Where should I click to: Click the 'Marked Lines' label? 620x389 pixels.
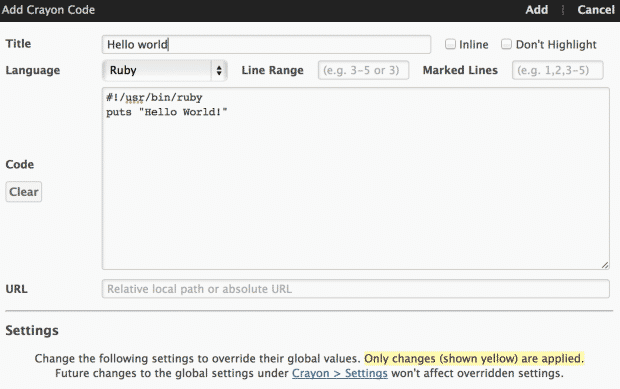coord(460,70)
